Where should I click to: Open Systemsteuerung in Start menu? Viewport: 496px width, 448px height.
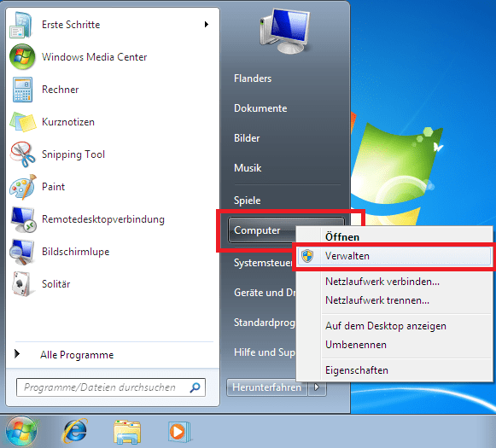point(263,263)
